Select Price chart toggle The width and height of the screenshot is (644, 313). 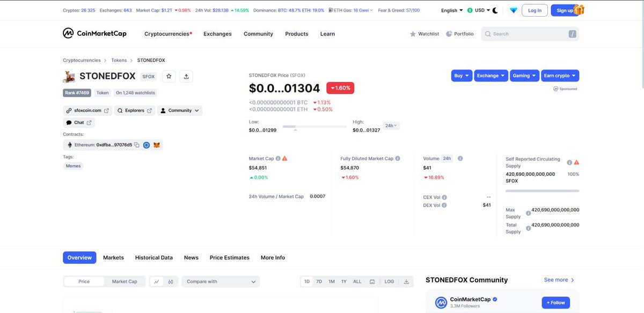point(84,281)
